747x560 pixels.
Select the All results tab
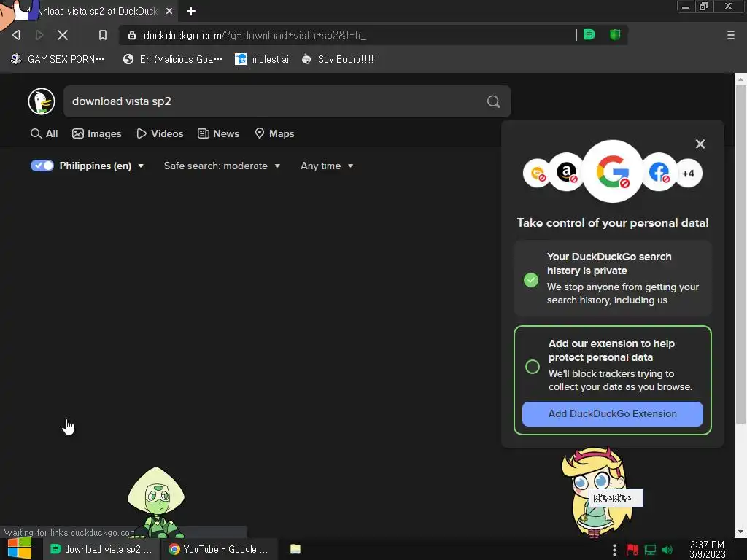click(x=44, y=134)
